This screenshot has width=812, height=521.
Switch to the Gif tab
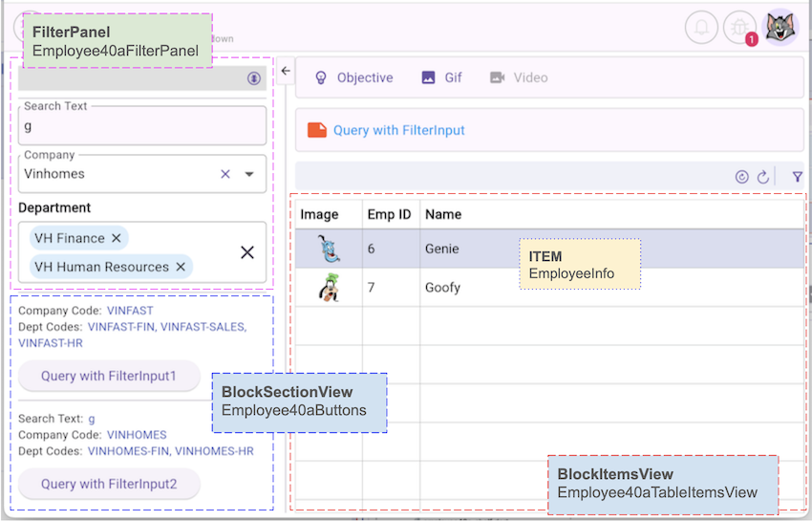click(442, 77)
